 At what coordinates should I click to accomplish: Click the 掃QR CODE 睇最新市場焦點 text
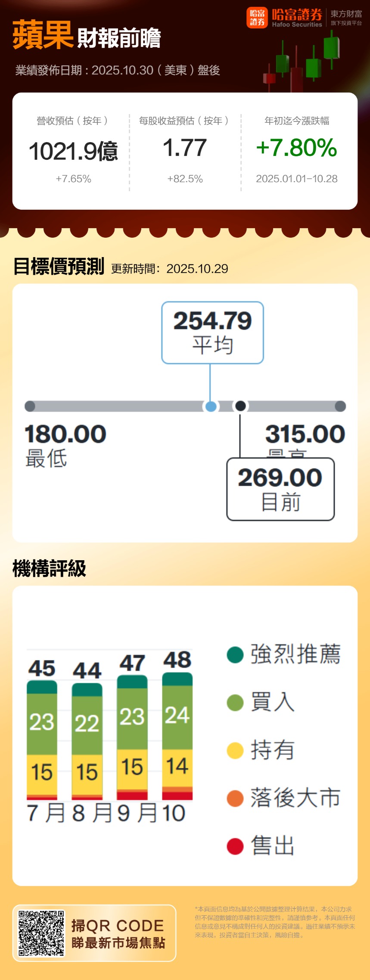pyautogui.click(x=118, y=933)
